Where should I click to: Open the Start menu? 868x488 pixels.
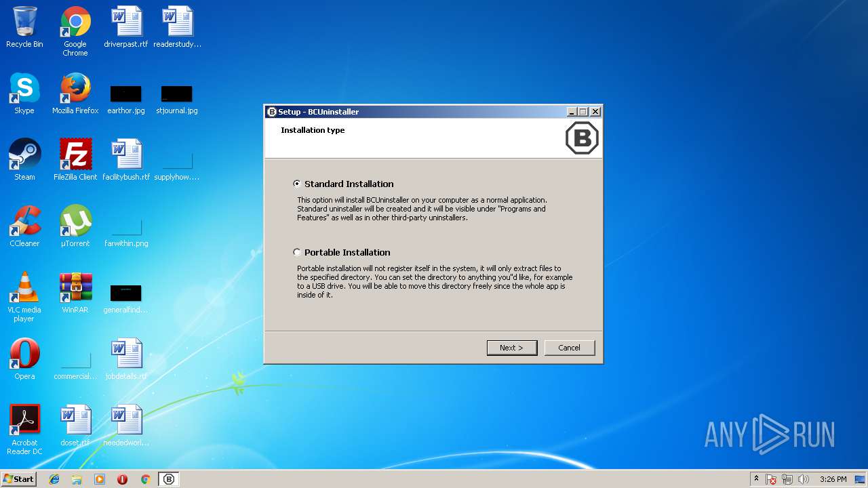[x=18, y=479]
